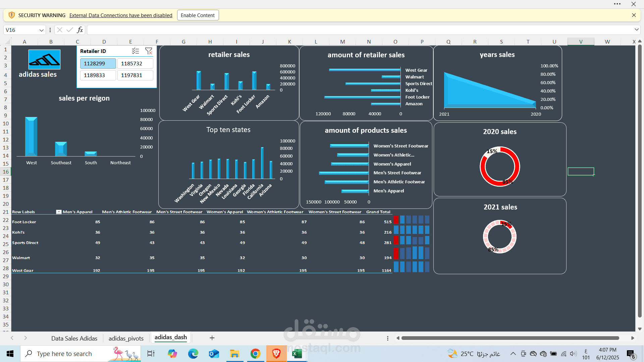644x362 pixels.
Task: Open the Name Box dropdown
Action: [41, 30]
